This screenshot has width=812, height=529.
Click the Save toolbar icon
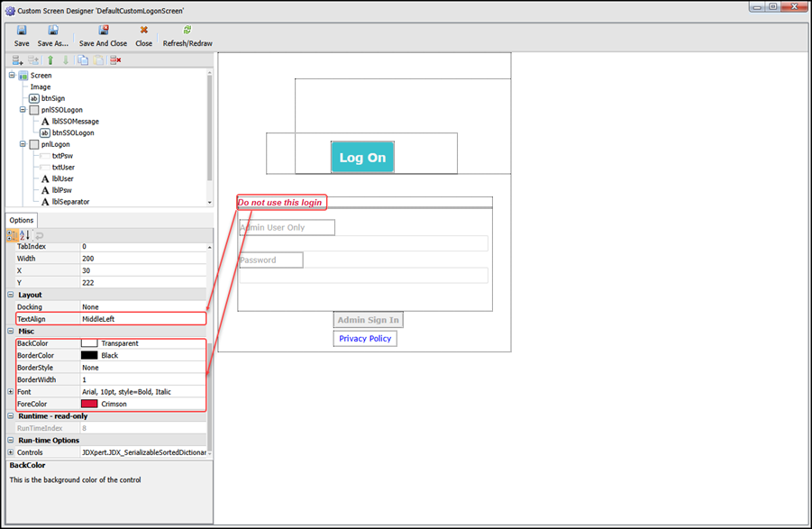22,31
